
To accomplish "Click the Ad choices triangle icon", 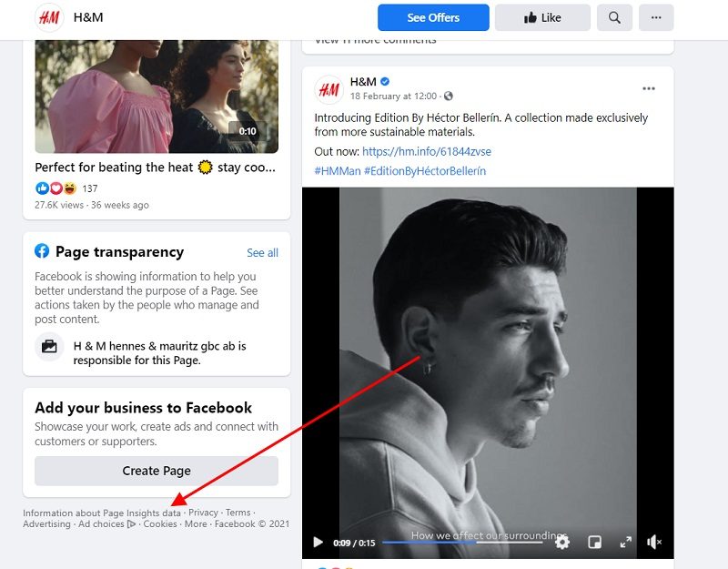I will click(131, 524).
